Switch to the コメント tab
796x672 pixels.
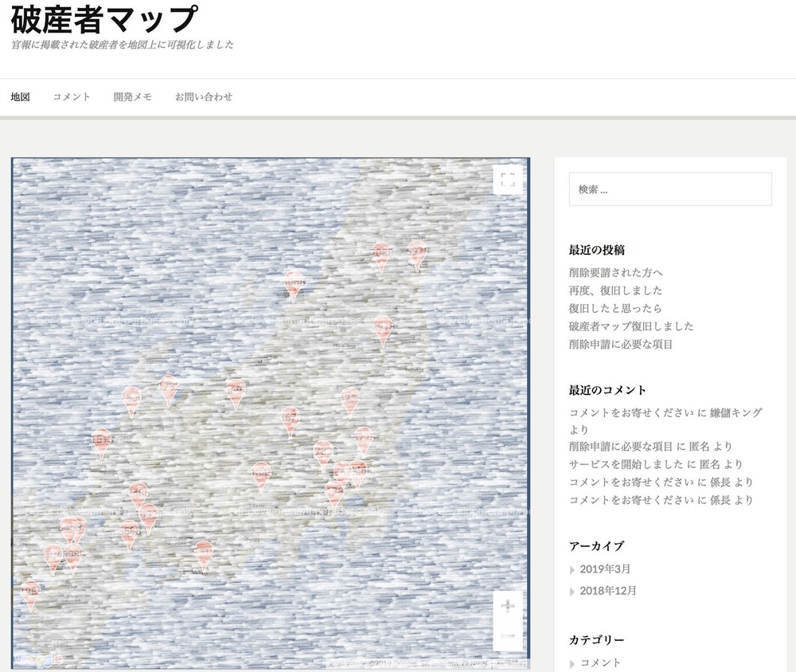[x=71, y=96]
